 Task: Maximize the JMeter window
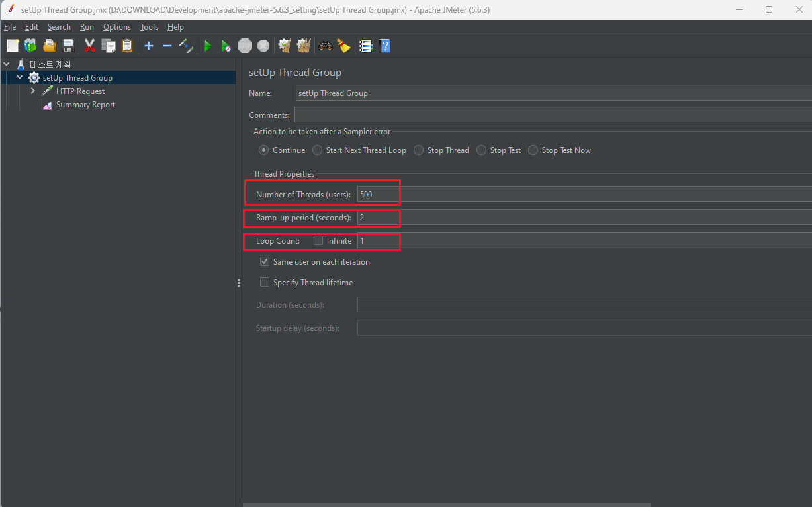point(768,9)
